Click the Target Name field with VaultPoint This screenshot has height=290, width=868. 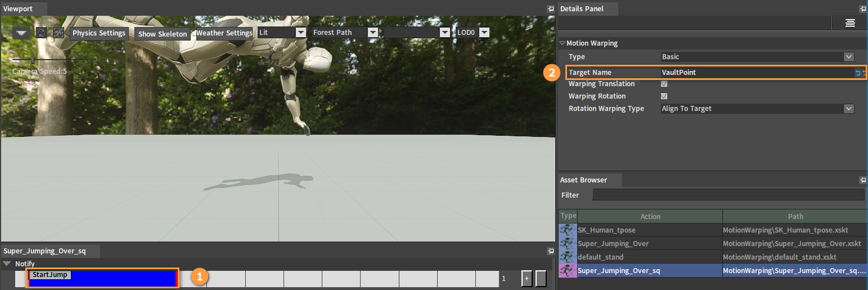pos(756,73)
